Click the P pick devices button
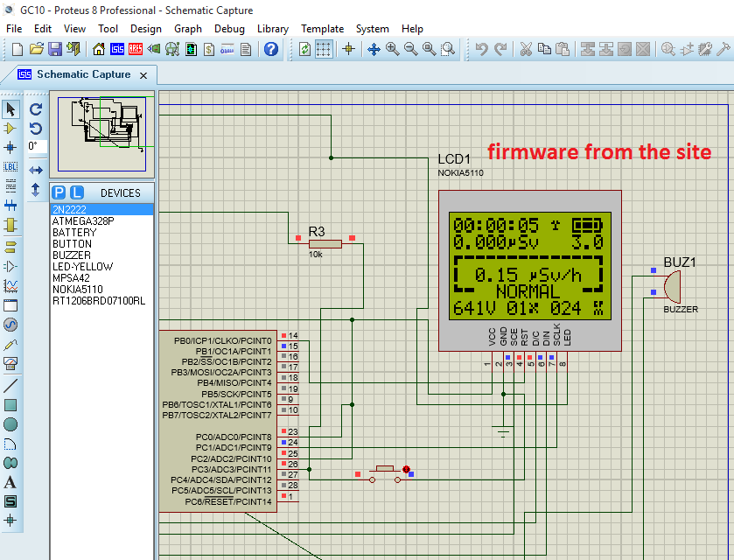The height and width of the screenshot is (560, 734). [x=59, y=192]
